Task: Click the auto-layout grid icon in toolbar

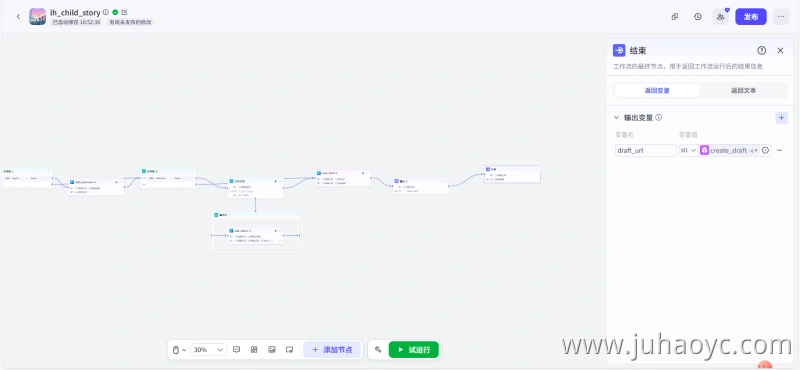Action: 254,350
